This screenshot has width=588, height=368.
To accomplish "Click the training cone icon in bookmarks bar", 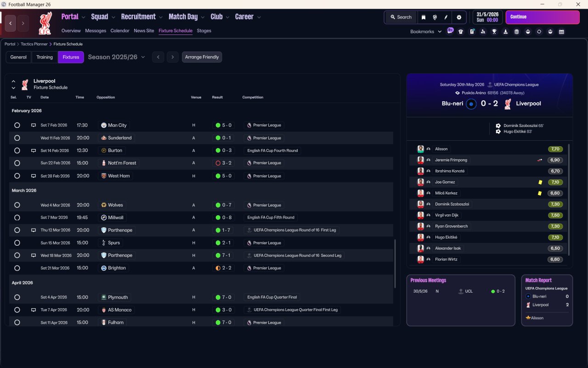I will tap(506, 32).
